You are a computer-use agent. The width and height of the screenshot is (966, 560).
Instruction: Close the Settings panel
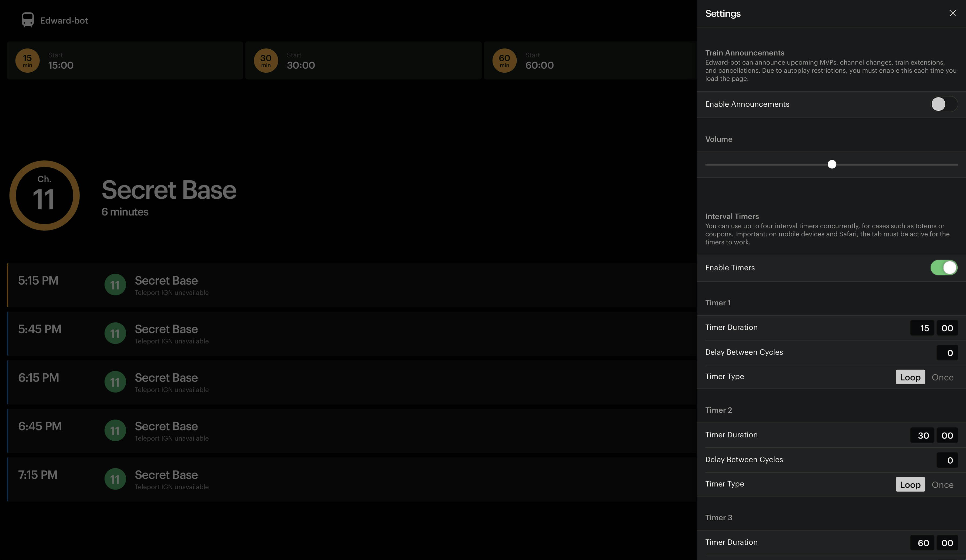pyautogui.click(x=952, y=14)
